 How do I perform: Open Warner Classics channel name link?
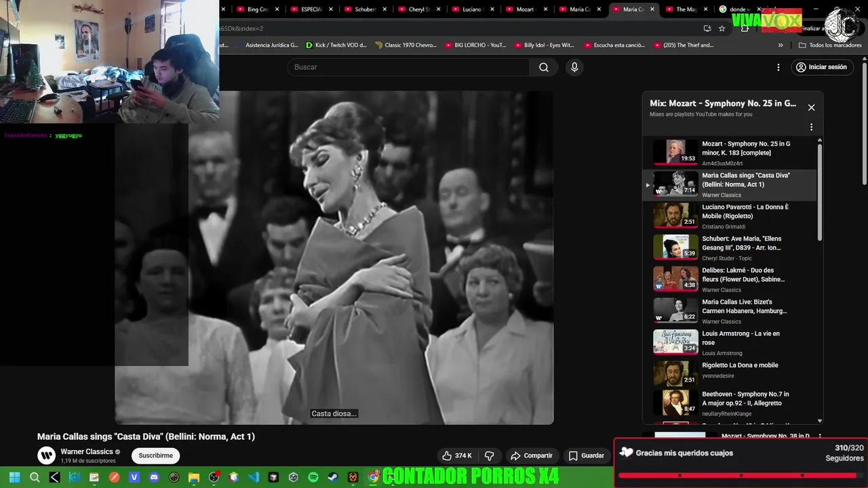87,451
